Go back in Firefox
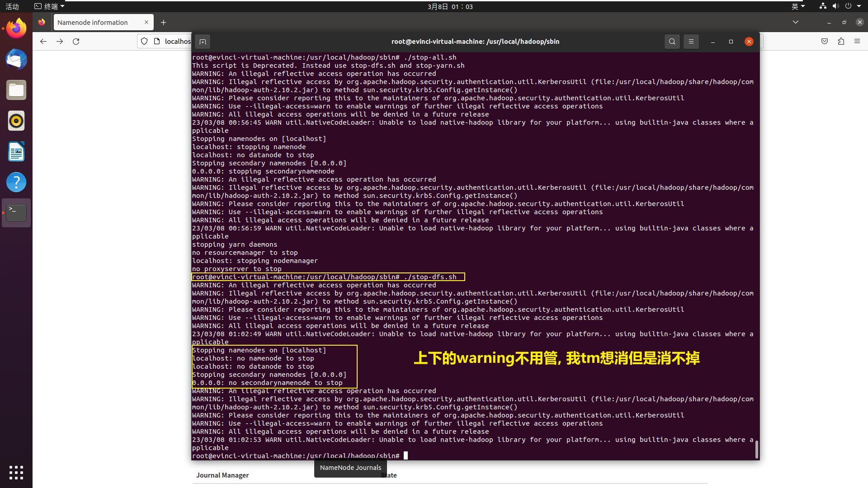Image resolution: width=868 pixels, height=488 pixels. (x=43, y=41)
